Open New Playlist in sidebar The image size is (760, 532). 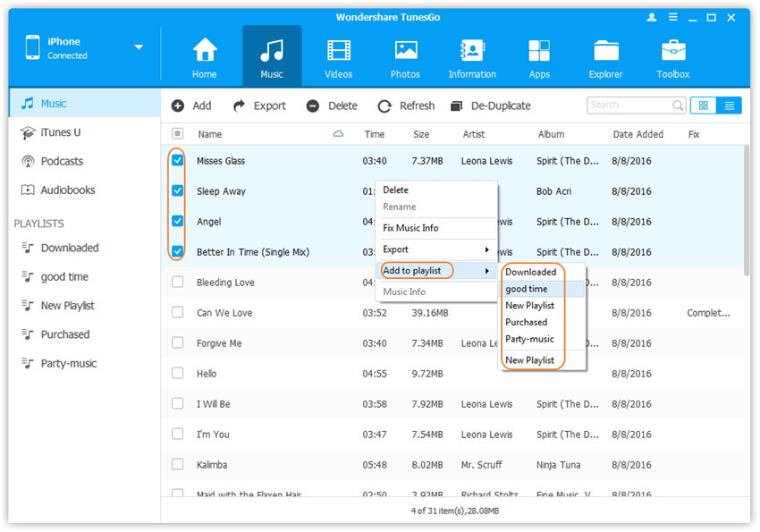pos(85,306)
